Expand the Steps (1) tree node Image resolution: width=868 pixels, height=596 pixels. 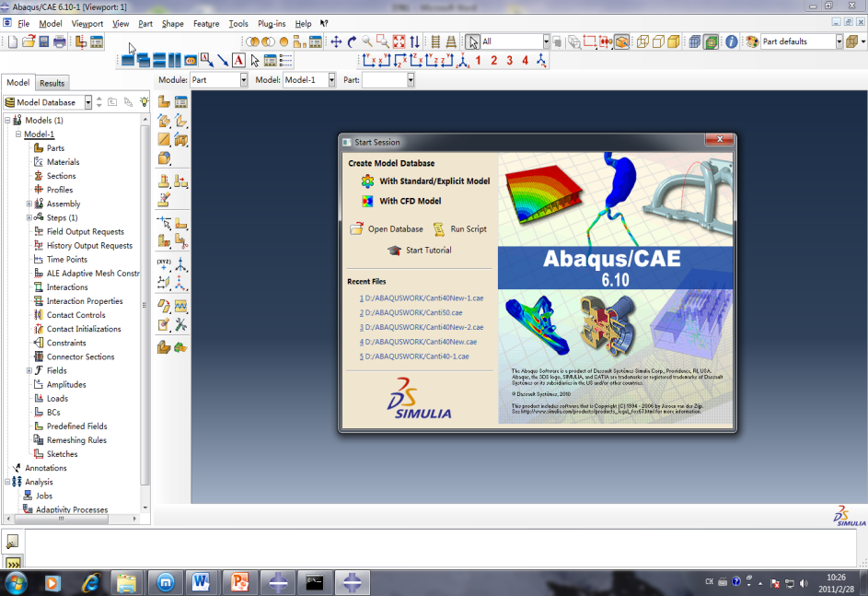point(29,217)
